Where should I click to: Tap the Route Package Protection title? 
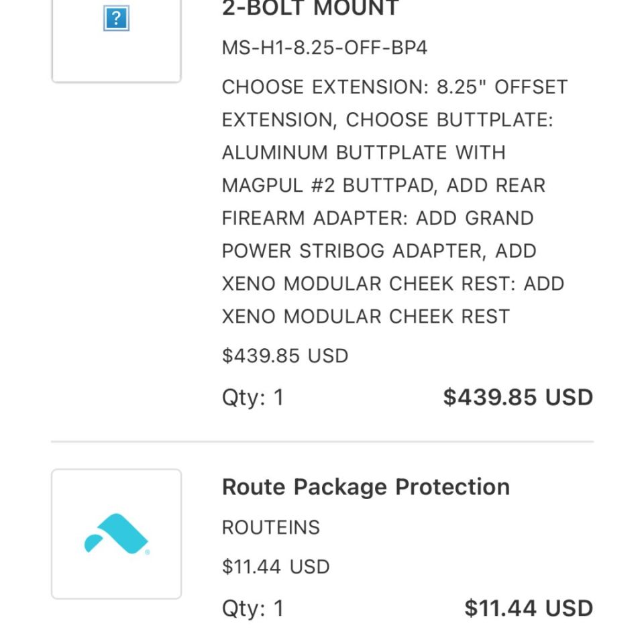[366, 486]
